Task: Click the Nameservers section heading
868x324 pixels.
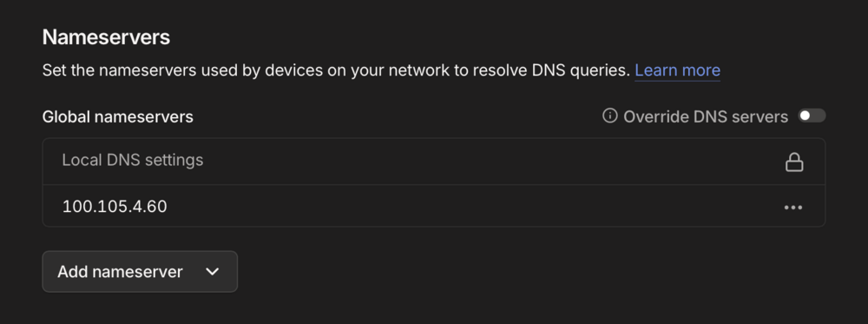Action: click(106, 37)
